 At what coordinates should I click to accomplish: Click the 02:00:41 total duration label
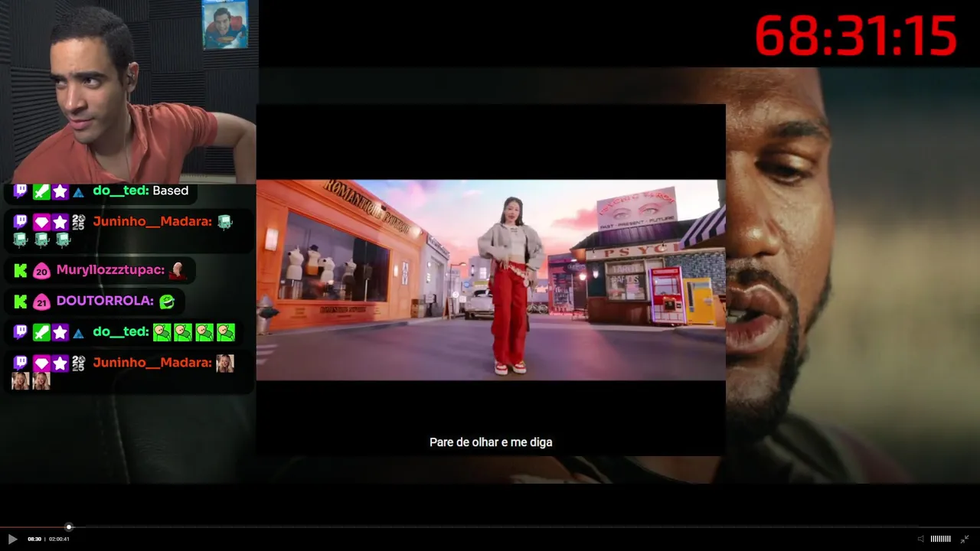pos(59,540)
